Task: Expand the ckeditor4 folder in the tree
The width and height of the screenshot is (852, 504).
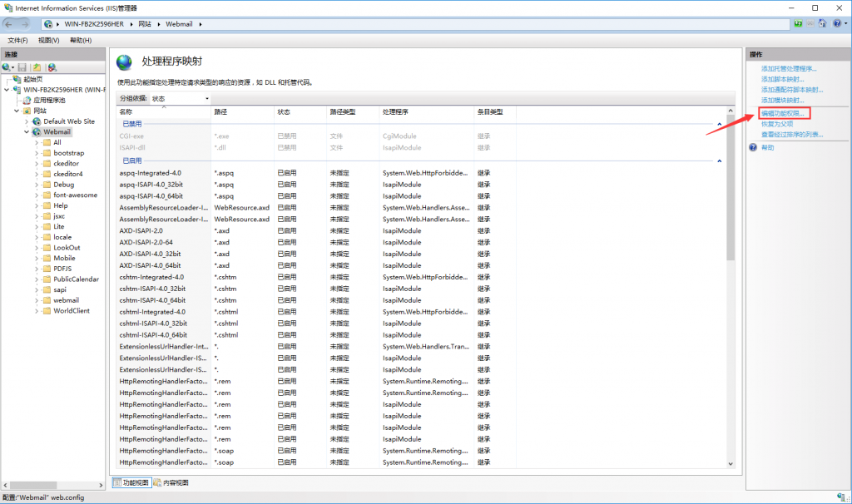Action: [37, 174]
